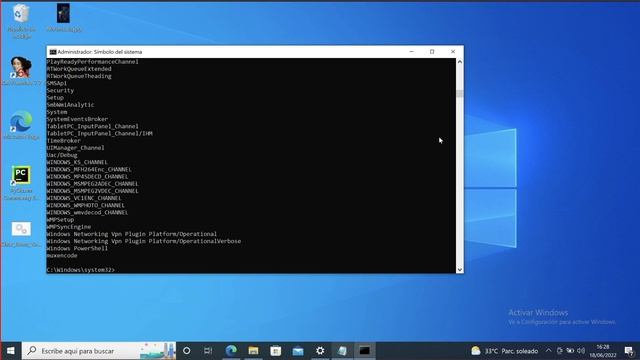This screenshot has width=640, height=360.
Task: Click scroll up arrow in command prompt
Action: 460,62
